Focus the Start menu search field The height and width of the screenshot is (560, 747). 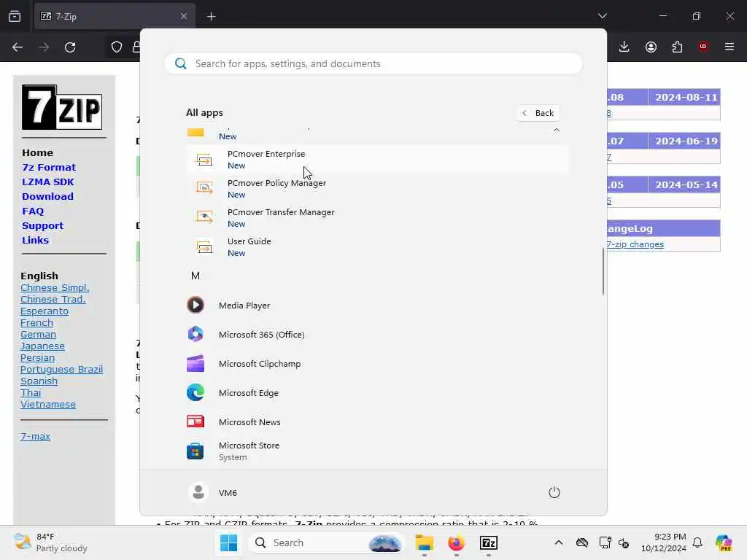click(x=373, y=63)
